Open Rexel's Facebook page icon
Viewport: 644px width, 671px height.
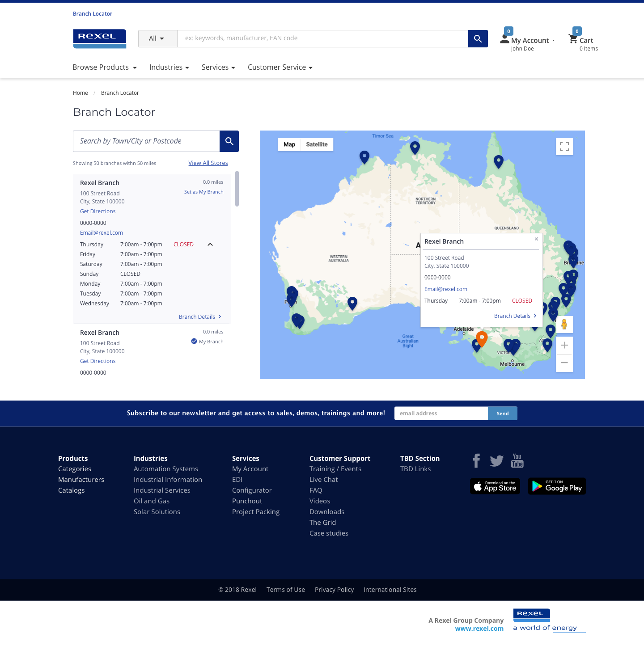(477, 460)
